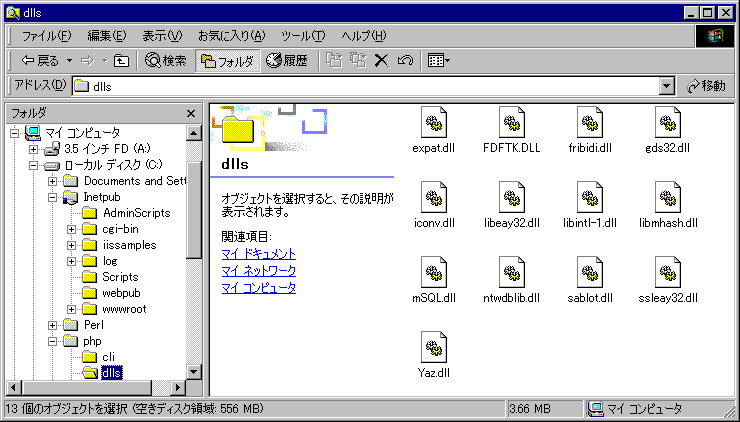Expand the wwwroot tree node
The image size is (740, 422).
tap(71, 310)
